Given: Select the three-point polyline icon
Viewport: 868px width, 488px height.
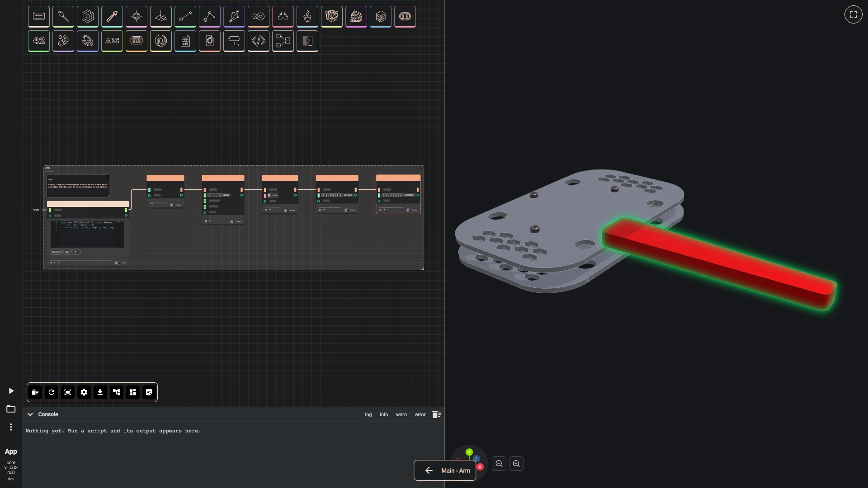Looking at the screenshot, I should point(210,17).
